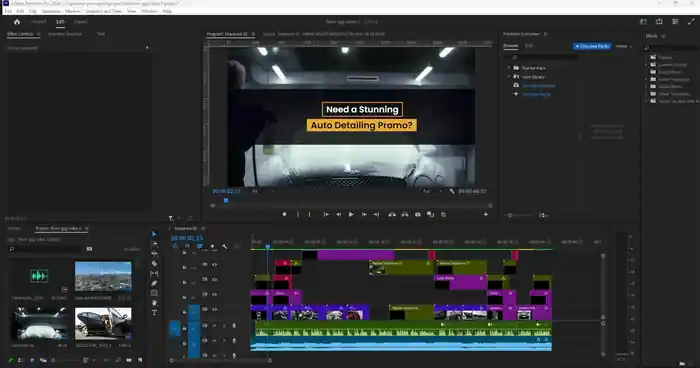700x368 pixels.
Task: Select the Rectangle tool
Action: coord(154,293)
